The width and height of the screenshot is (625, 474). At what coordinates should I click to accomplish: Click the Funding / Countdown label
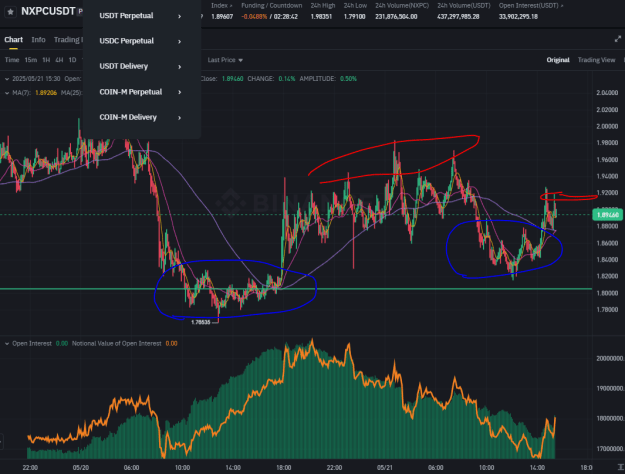click(271, 6)
